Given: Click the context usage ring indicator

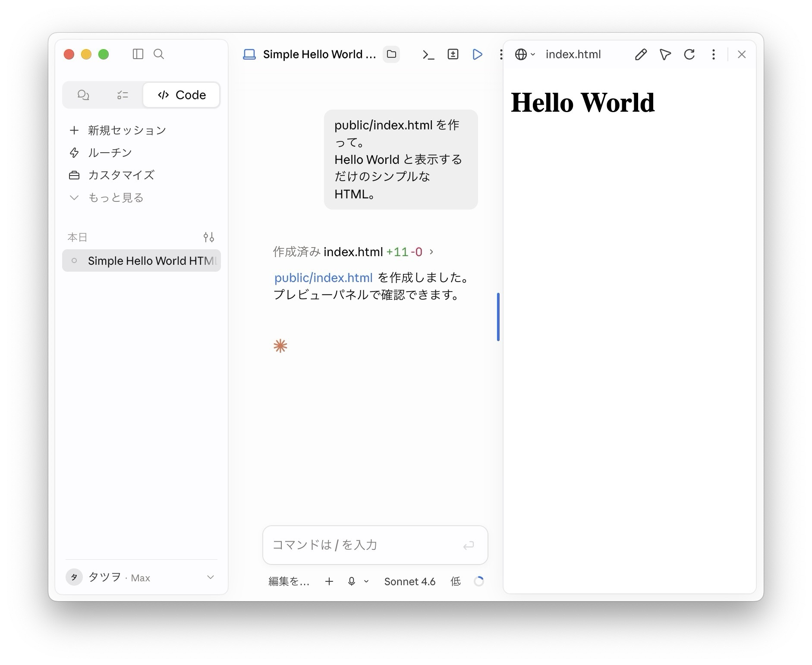Looking at the screenshot, I should pyautogui.click(x=478, y=581).
